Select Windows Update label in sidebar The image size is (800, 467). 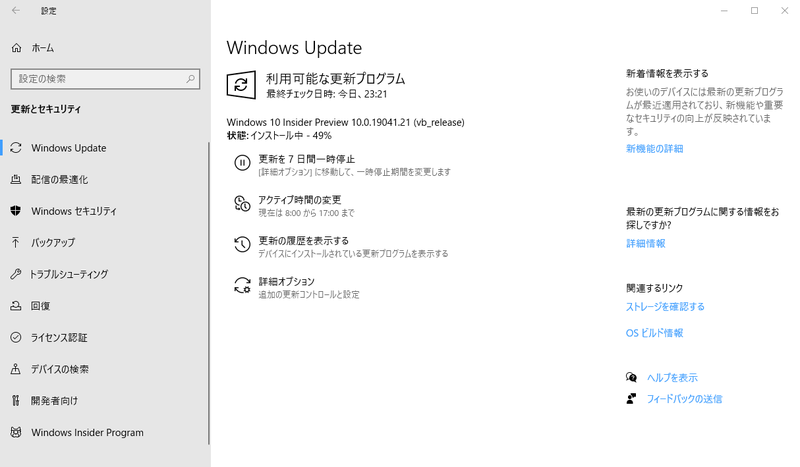(x=69, y=148)
